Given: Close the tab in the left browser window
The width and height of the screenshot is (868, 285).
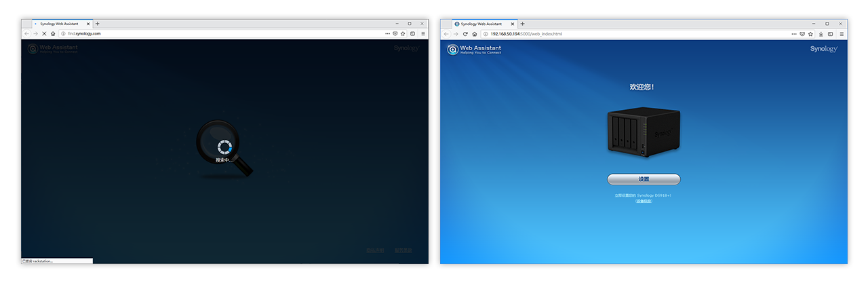Looking at the screenshot, I should click(x=88, y=24).
